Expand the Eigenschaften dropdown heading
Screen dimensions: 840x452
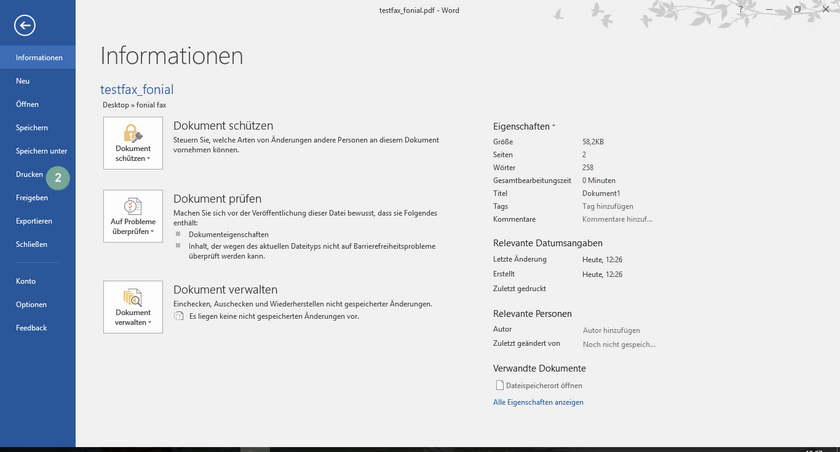point(524,127)
